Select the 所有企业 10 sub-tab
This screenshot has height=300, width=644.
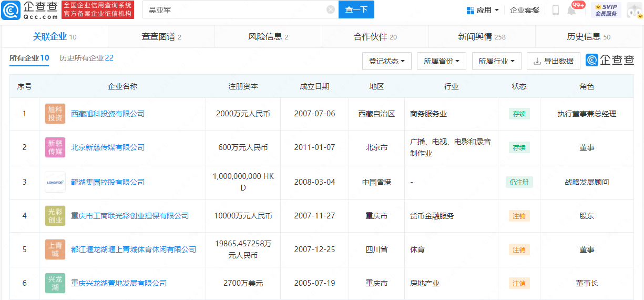(x=29, y=58)
